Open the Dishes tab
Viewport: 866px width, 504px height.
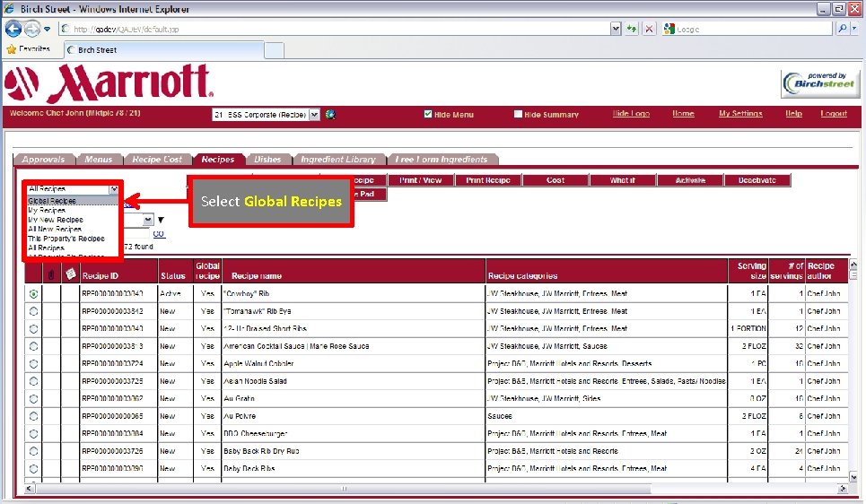coord(267,159)
